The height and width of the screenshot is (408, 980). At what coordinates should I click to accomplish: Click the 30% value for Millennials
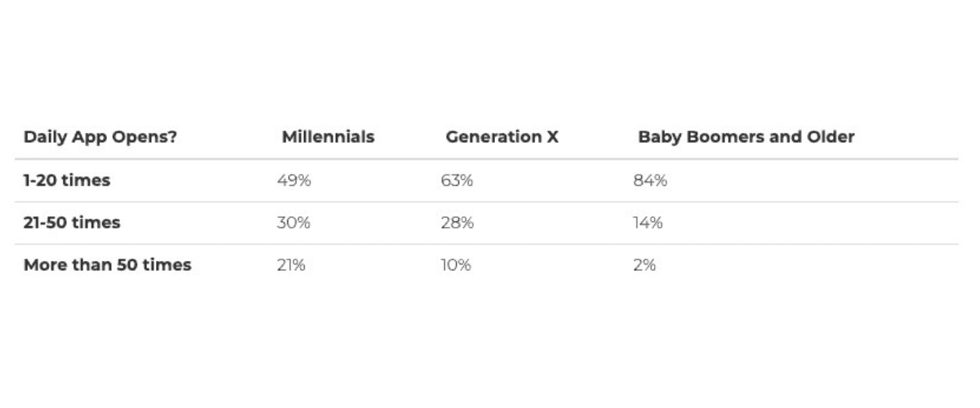click(293, 223)
